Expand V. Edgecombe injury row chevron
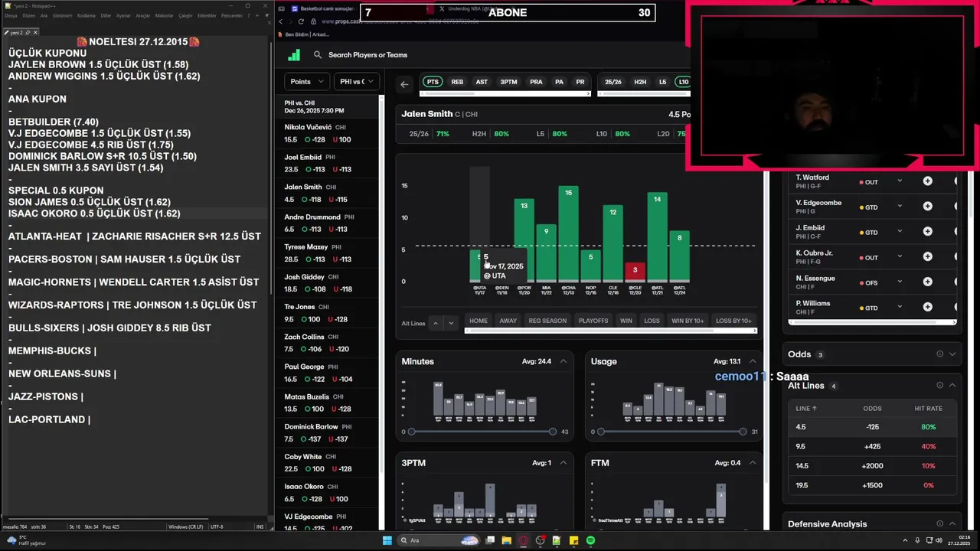The width and height of the screenshot is (980, 551). (900, 207)
